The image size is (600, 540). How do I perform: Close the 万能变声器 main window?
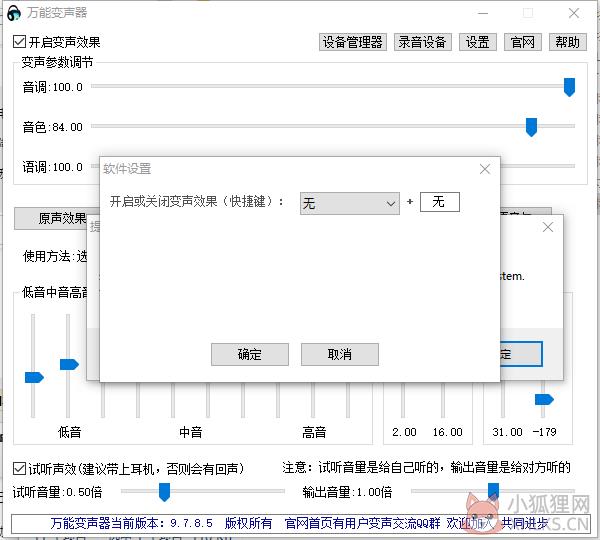tap(574, 13)
